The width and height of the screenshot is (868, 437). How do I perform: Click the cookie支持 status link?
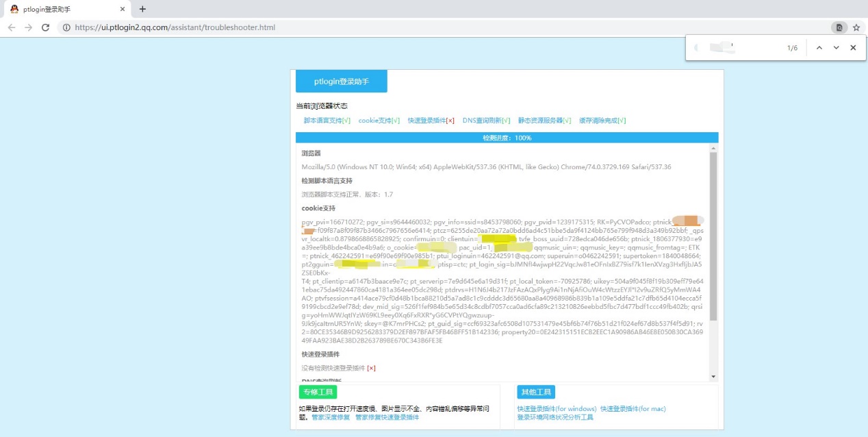[x=379, y=121]
